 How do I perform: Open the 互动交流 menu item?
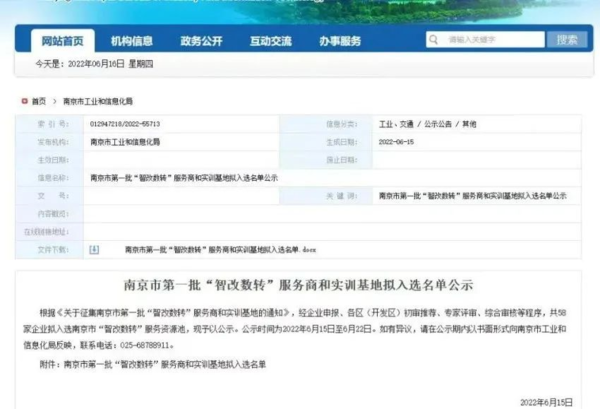pyautogui.click(x=271, y=41)
